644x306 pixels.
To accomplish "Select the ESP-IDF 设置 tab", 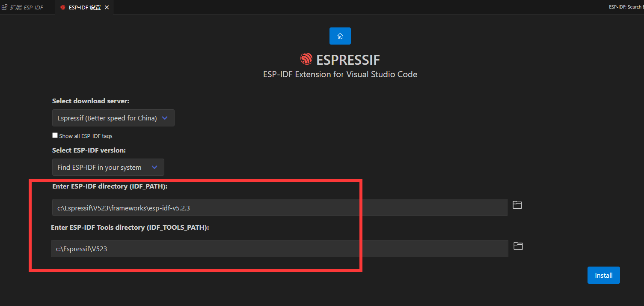I will coord(84,7).
